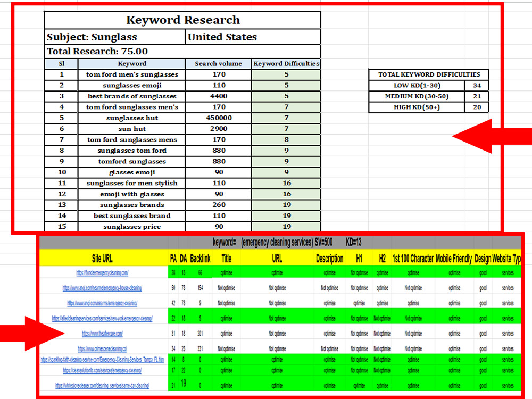The image size is (532, 399).
Task: Select the tom ford sunglasses mens cell
Action: coord(132,140)
